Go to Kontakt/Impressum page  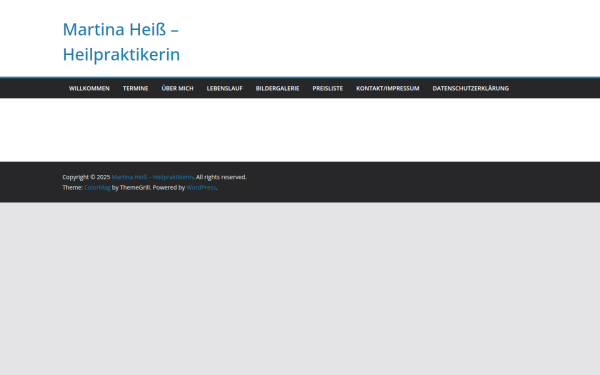point(388,88)
